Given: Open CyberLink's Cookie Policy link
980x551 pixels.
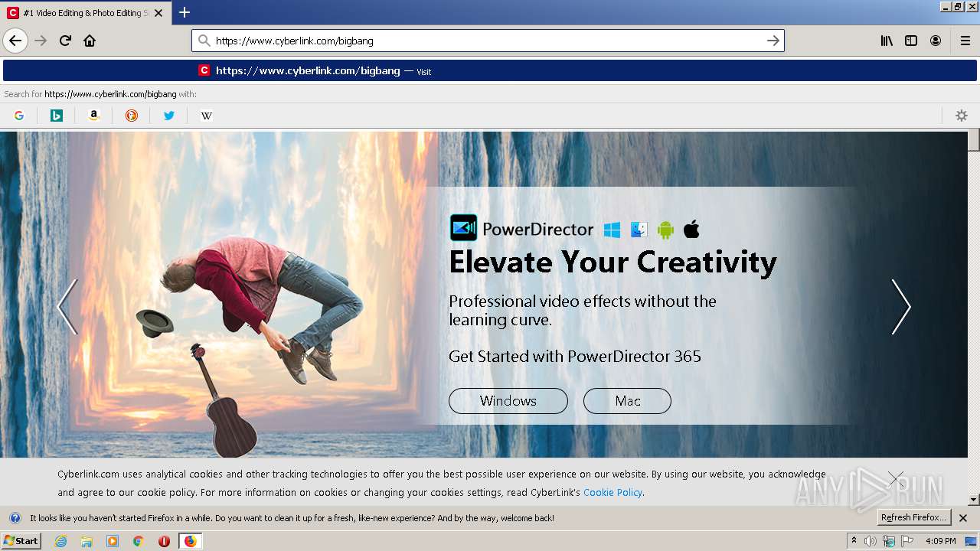Looking at the screenshot, I should (x=612, y=493).
